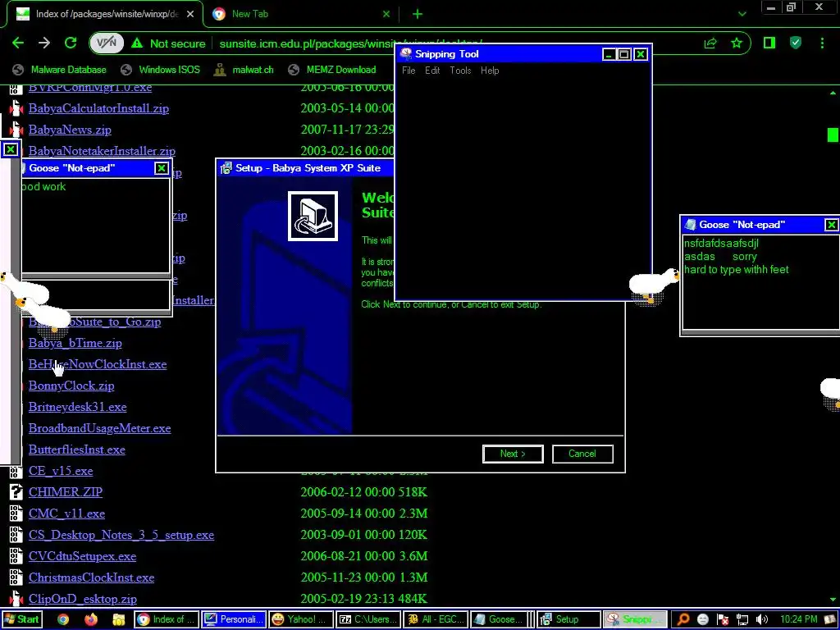The width and height of the screenshot is (840, 630).
Task: Open the browser side panel icon
Action: coord(769,43)
